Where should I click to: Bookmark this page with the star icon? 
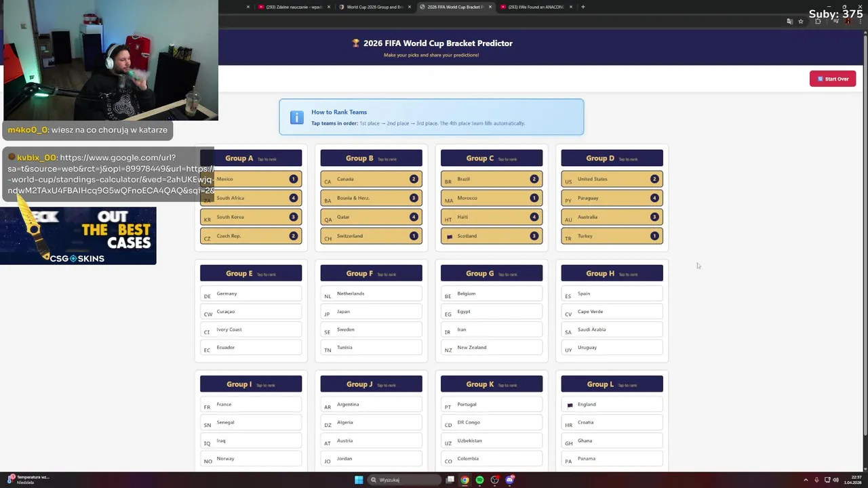pos(801,22)
